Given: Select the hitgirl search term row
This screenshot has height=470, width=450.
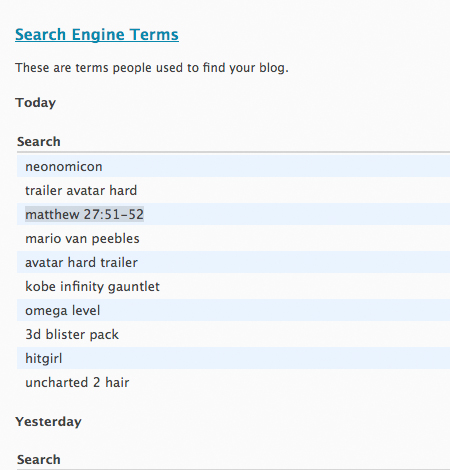Looking at the screenshot, I should tap(233, 358).
